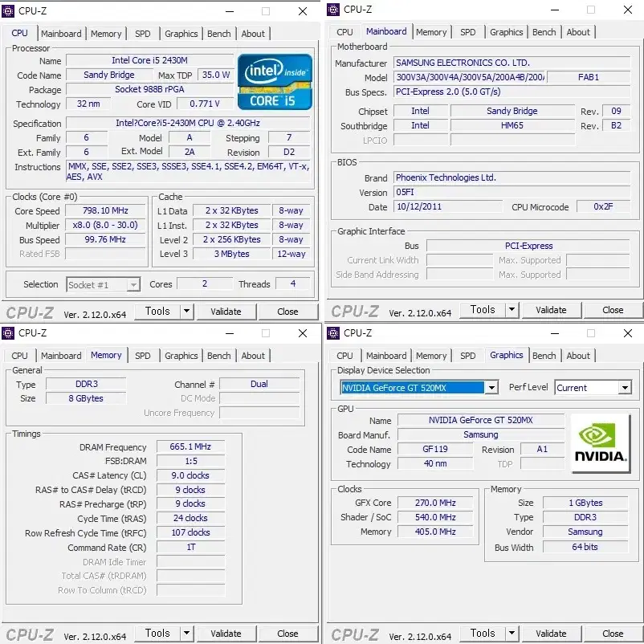Click Validate button in Memory window

(226, 634)
